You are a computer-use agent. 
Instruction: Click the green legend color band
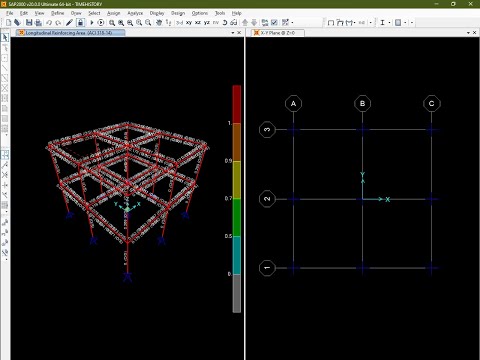coord(236,217)
